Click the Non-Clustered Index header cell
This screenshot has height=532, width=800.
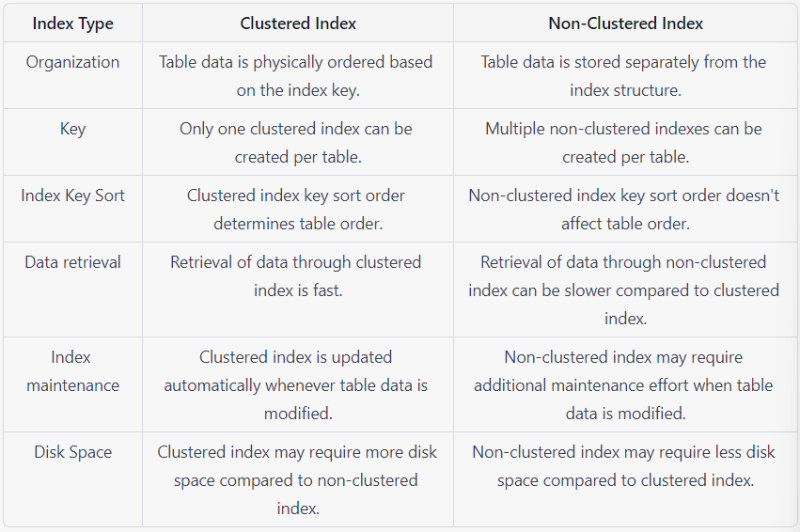625,23
